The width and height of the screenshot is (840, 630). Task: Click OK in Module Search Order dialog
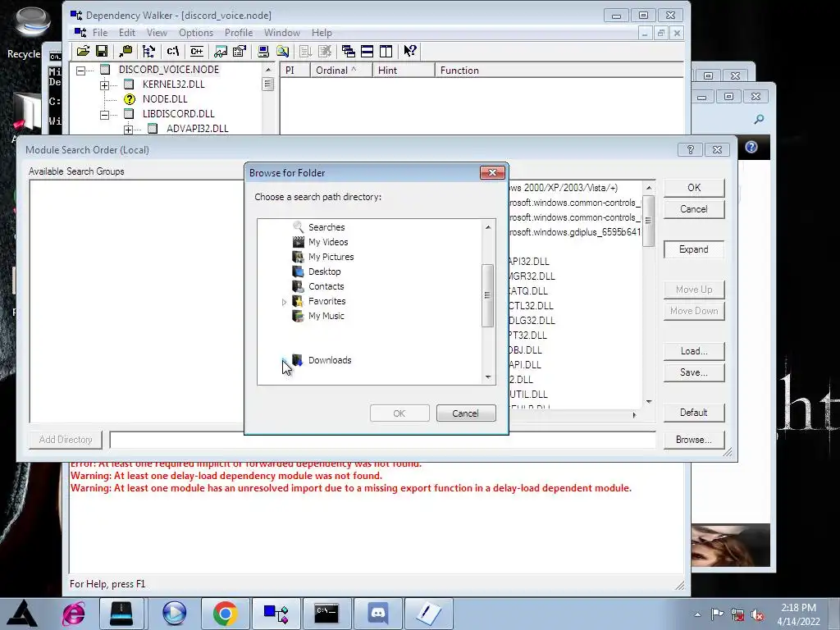click(x=694, y=188)
